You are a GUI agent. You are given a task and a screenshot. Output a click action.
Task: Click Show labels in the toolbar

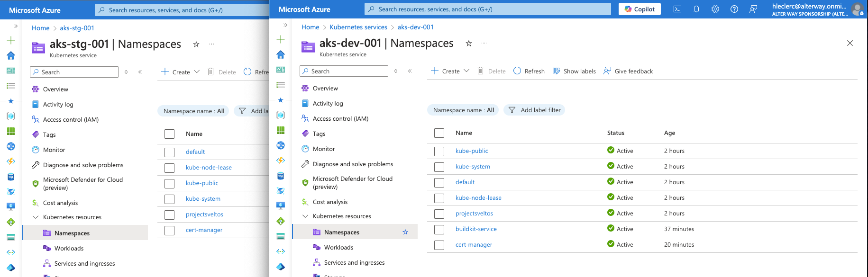pos(574,71)
